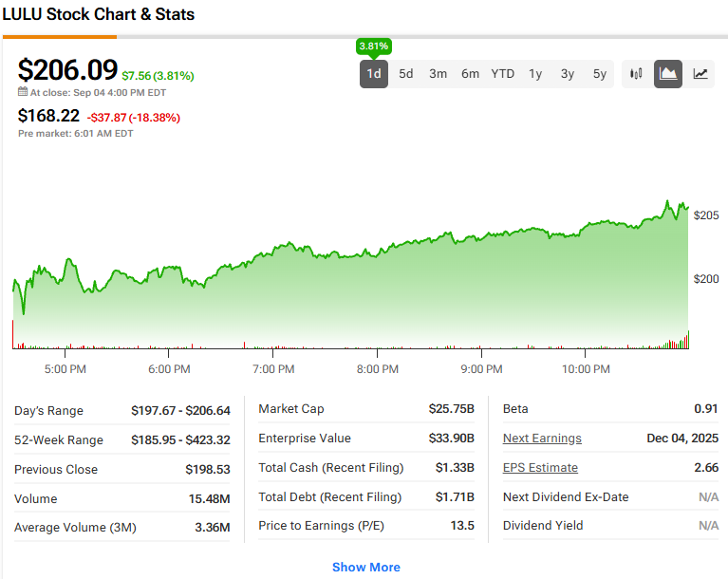Click the Dec 04, 2025 earnings date

(x=682, y=438)
